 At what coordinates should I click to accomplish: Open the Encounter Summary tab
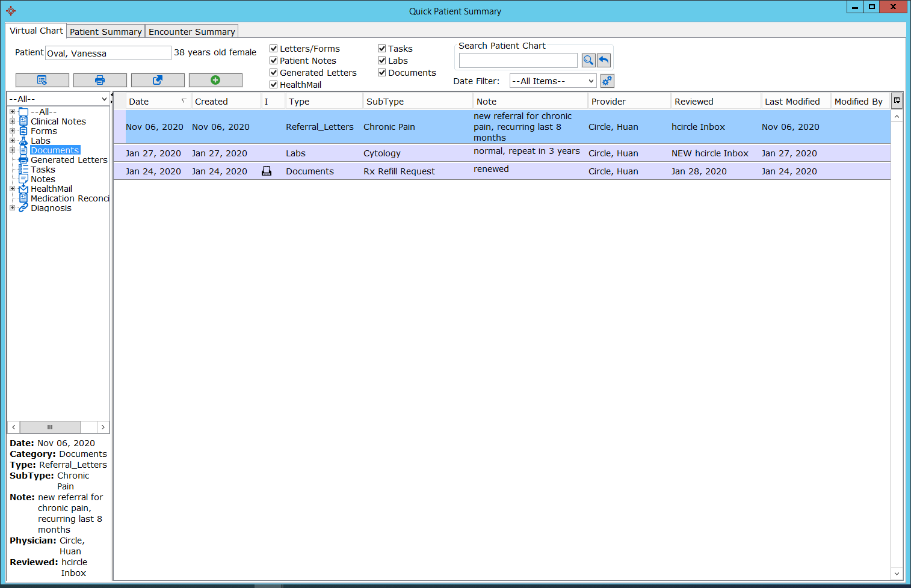(191, 31)
